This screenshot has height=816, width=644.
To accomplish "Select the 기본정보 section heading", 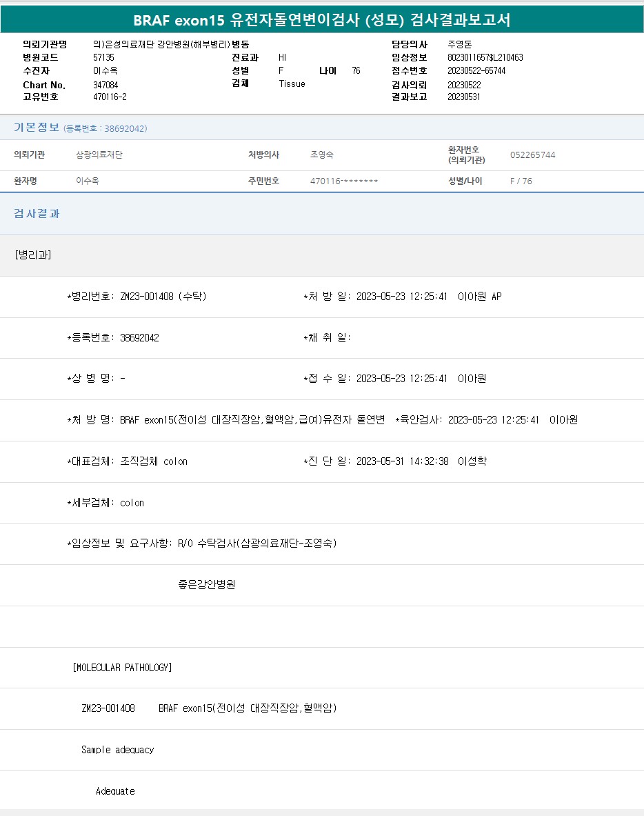I will (37, 128).
